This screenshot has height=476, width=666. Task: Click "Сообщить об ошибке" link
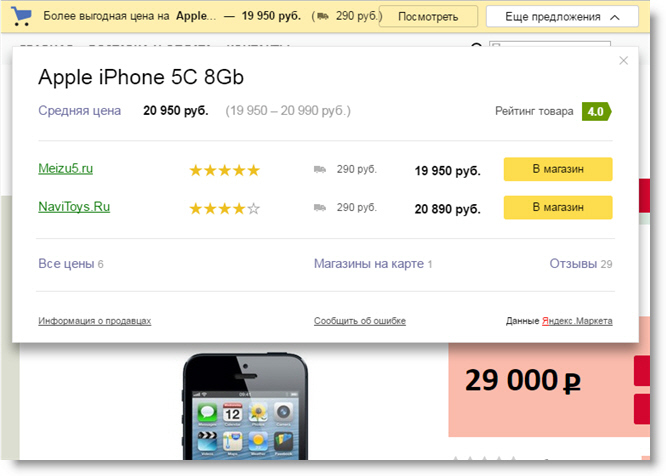[x=360, y=321]
